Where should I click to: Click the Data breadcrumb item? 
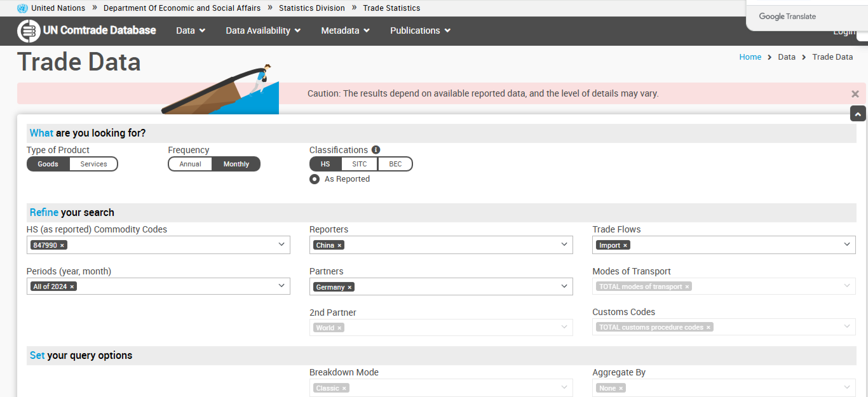click(x=787, y=57)
